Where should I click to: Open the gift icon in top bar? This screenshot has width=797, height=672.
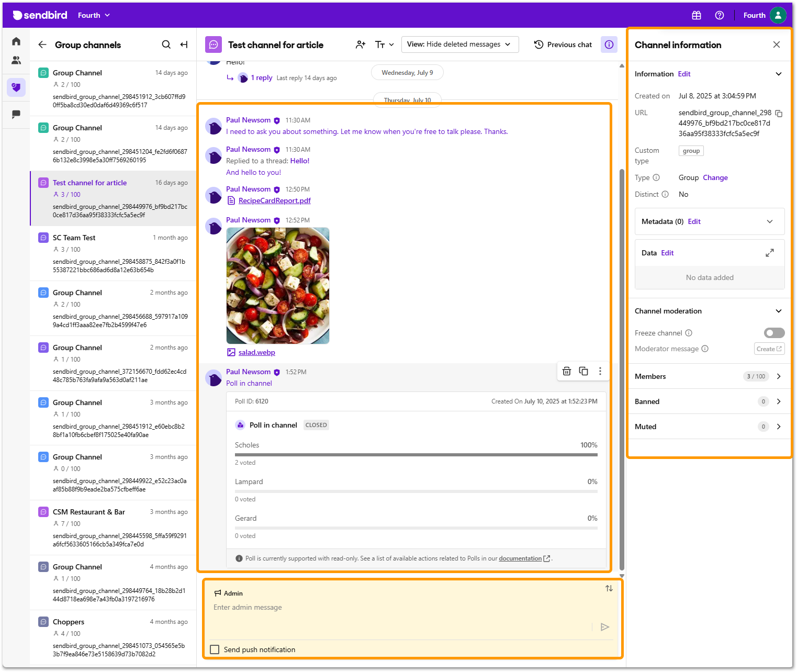pyautogui.click(x=696, y=15)
